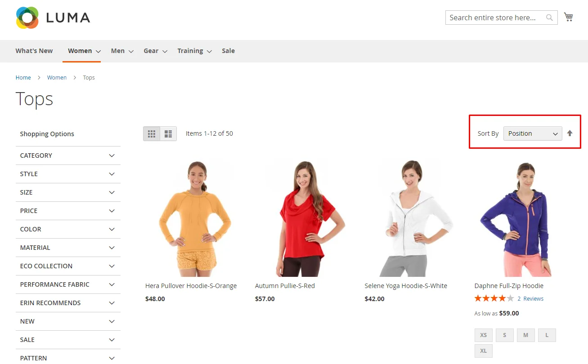
Task: Select size M for Daphne hoodie
Action: (x=525, y=335)
